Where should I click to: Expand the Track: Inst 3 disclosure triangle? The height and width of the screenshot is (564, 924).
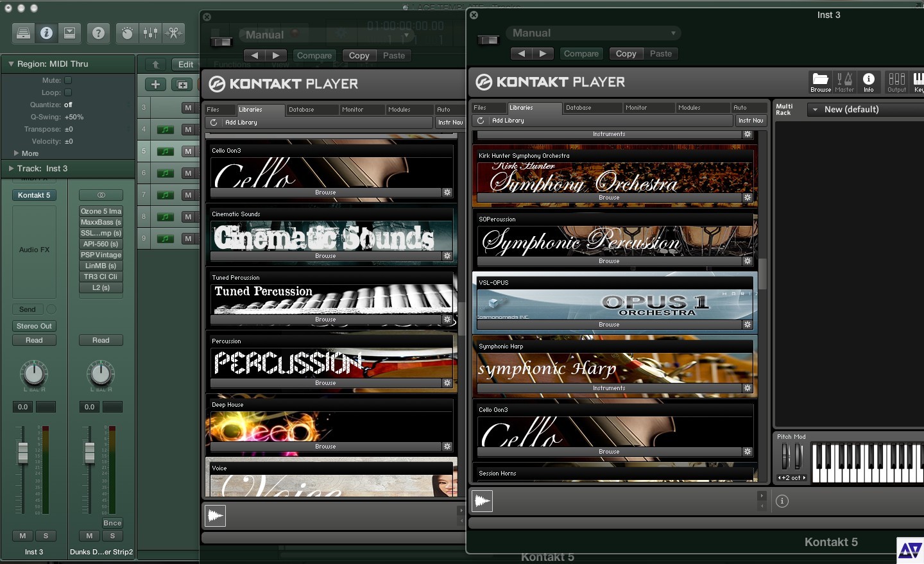click(11, 168)
